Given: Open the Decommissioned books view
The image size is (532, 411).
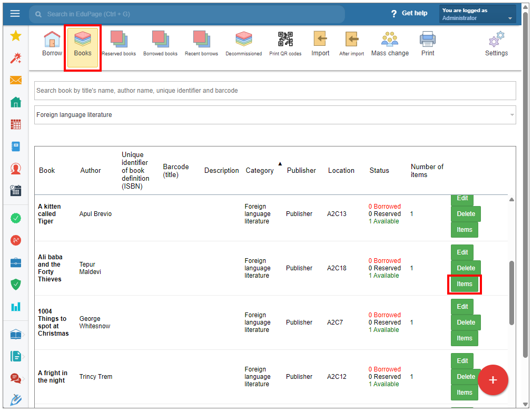Looking at the screenshot, I should 243,43.
